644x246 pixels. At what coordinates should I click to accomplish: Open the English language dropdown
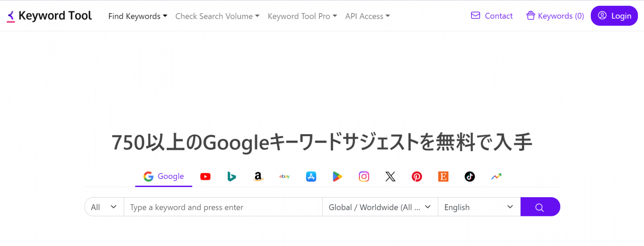pos(478,207)
